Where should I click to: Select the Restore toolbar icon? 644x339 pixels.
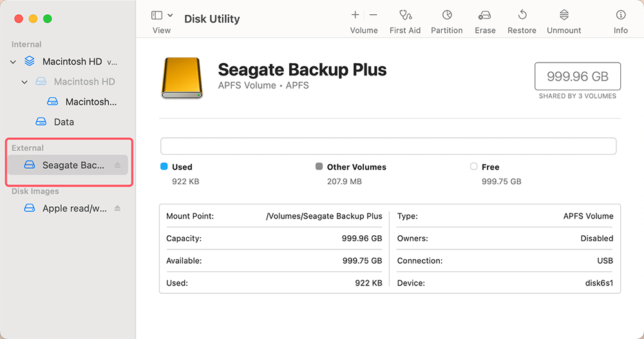pos(522,15)
